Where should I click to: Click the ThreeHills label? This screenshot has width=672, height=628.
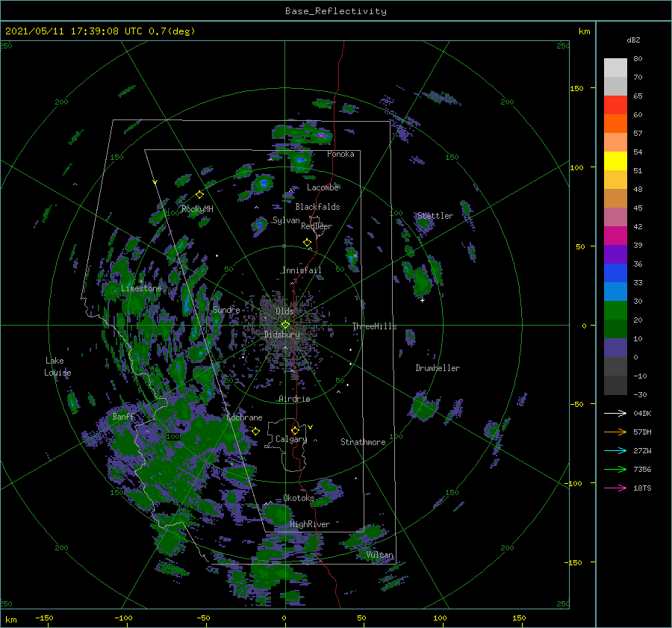click(x=374, y=326)
